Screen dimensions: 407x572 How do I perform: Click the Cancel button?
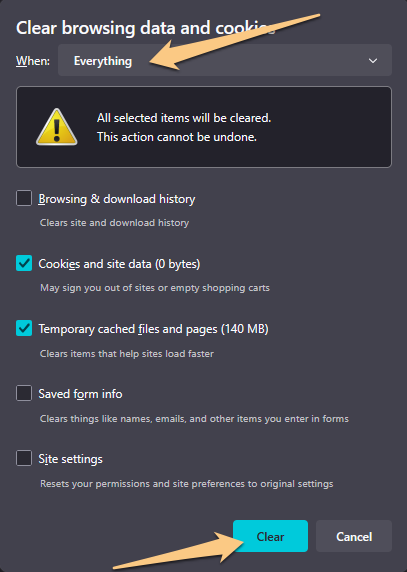tap(354, 536)
